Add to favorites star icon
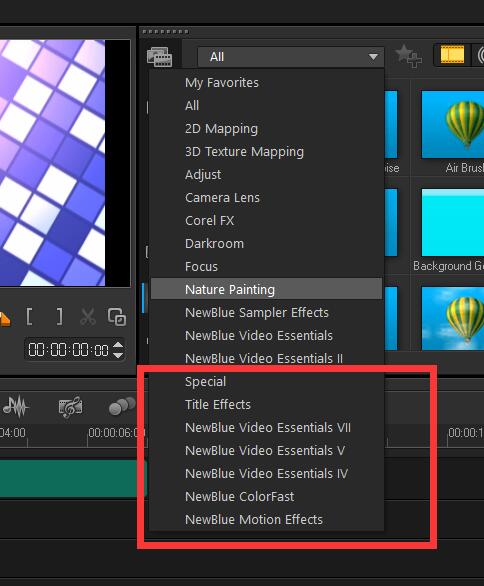 [408, 56]
